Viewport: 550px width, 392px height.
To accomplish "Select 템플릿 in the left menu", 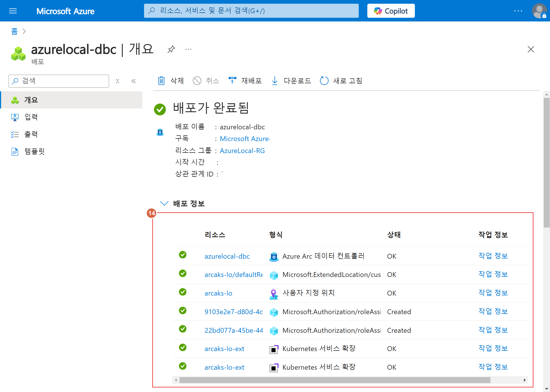I will tap(34, 151).
